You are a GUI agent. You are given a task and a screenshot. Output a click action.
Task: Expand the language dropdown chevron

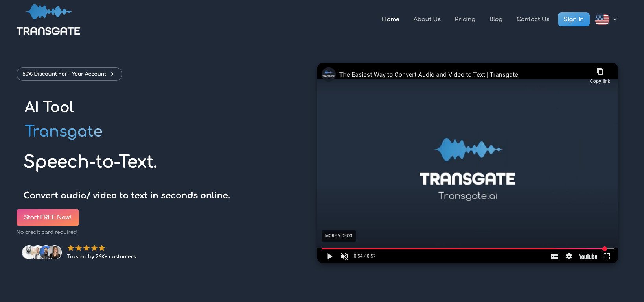(x=615, y=19)
